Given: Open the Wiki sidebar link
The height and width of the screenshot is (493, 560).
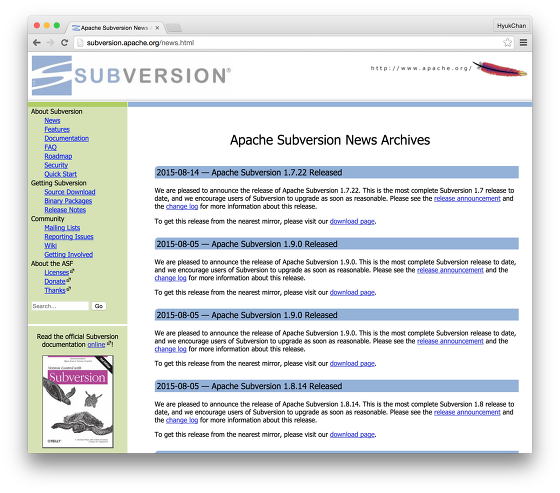Looking at the screenshot, I should [50, 245].
